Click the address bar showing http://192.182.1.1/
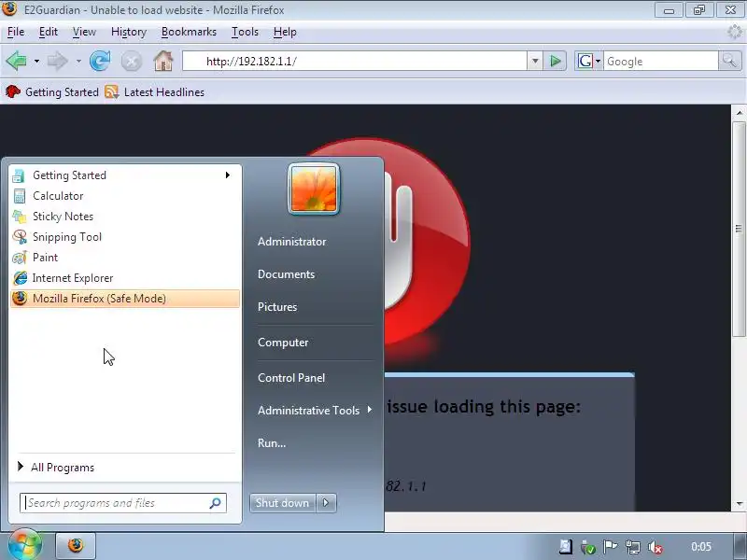Viewport: 747px width, 560px height. coord(355,61)
